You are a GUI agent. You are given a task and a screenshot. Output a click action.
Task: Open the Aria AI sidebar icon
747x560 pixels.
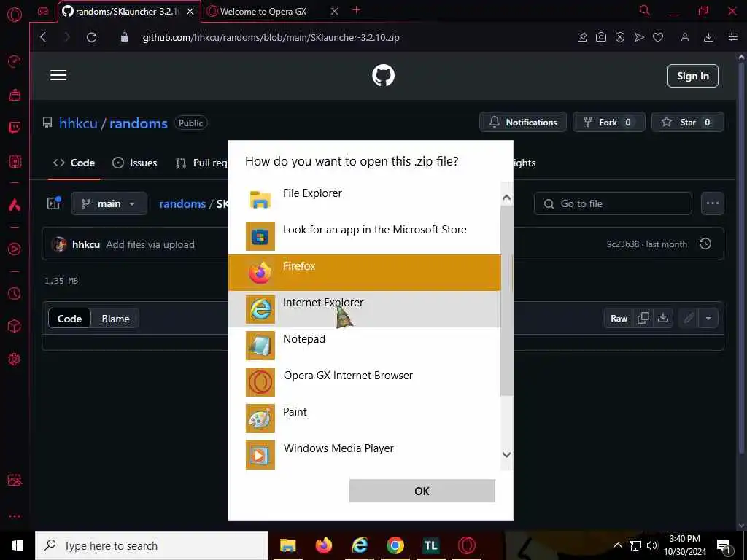click(15, 205)
